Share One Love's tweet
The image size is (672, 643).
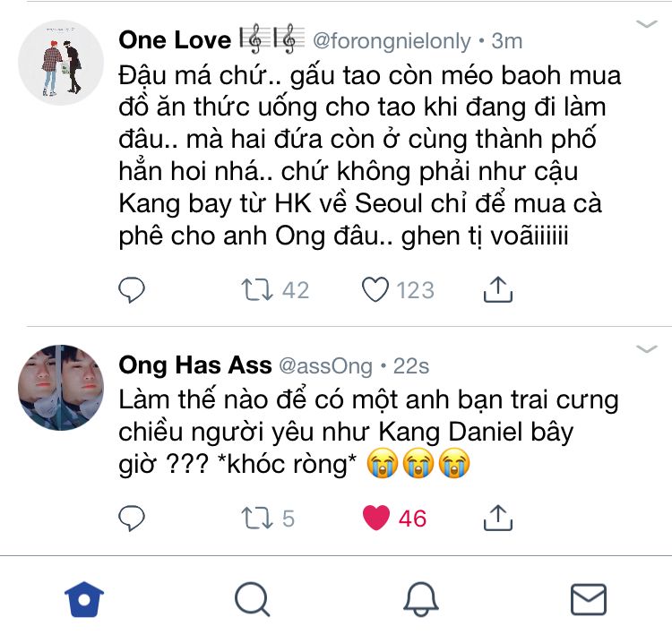(x=497, y=289)
